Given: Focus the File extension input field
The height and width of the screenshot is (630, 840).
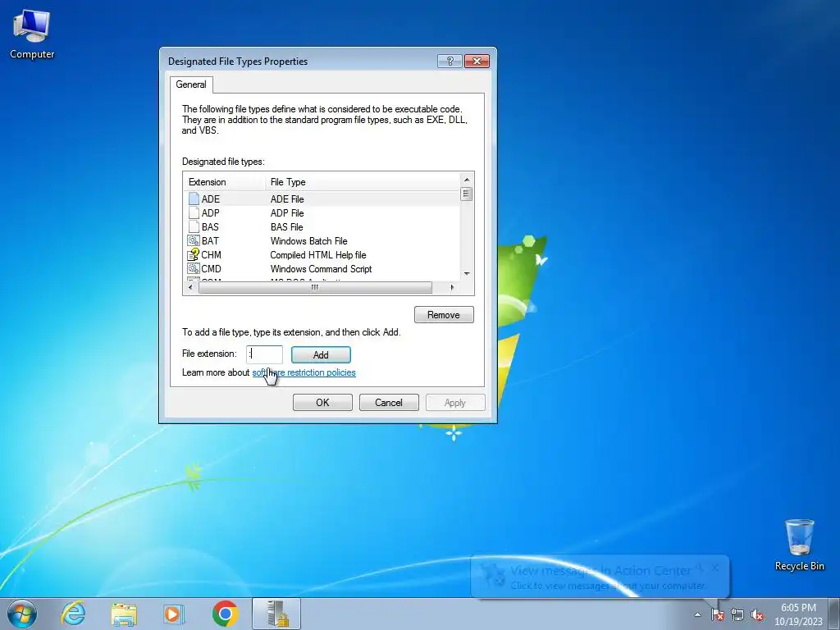Looking at the screenshot, I should [265, 354].
